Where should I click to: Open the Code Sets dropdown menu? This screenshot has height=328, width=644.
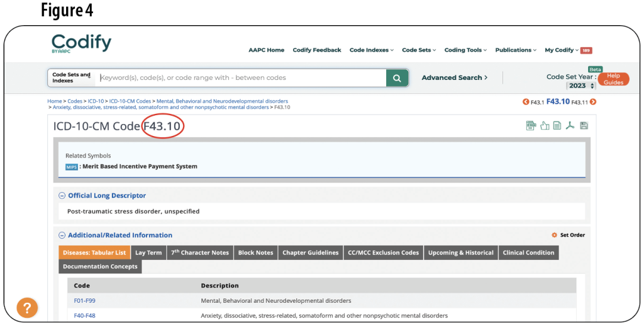pyautogui.click(x=419, y=50)
